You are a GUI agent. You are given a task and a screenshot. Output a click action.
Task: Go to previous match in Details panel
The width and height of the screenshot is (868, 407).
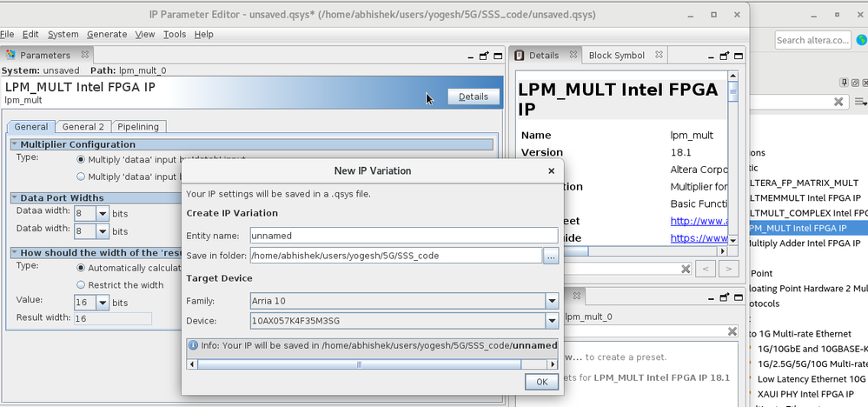pyautogui.click(x=706, y=269)
